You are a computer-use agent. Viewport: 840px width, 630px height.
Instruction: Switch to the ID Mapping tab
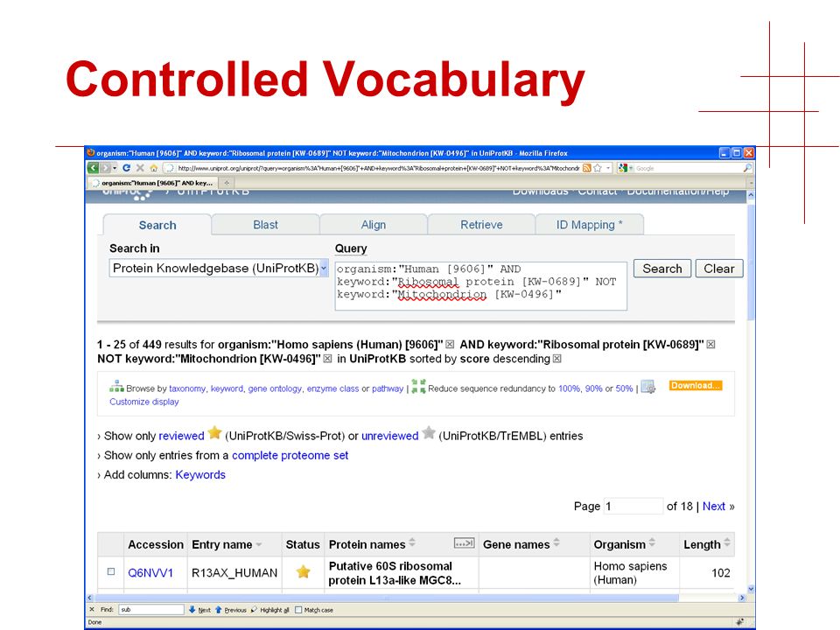(589, 225)
